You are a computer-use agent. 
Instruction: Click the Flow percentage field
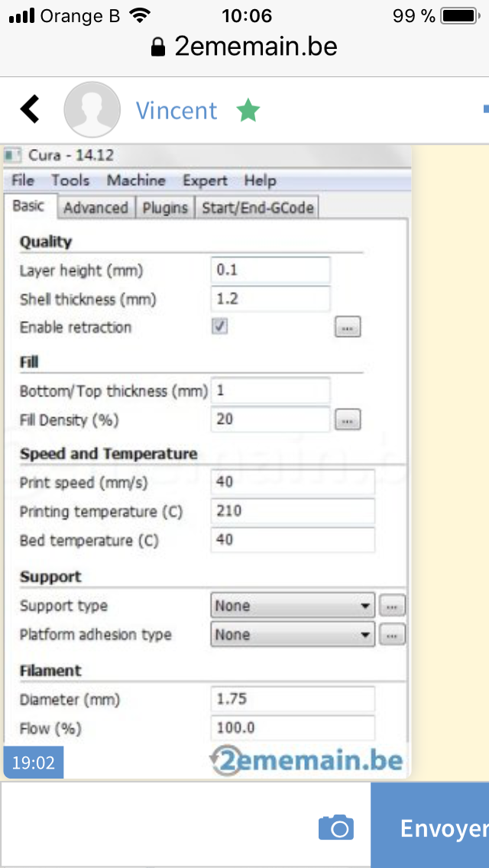(x=293, y=728)
